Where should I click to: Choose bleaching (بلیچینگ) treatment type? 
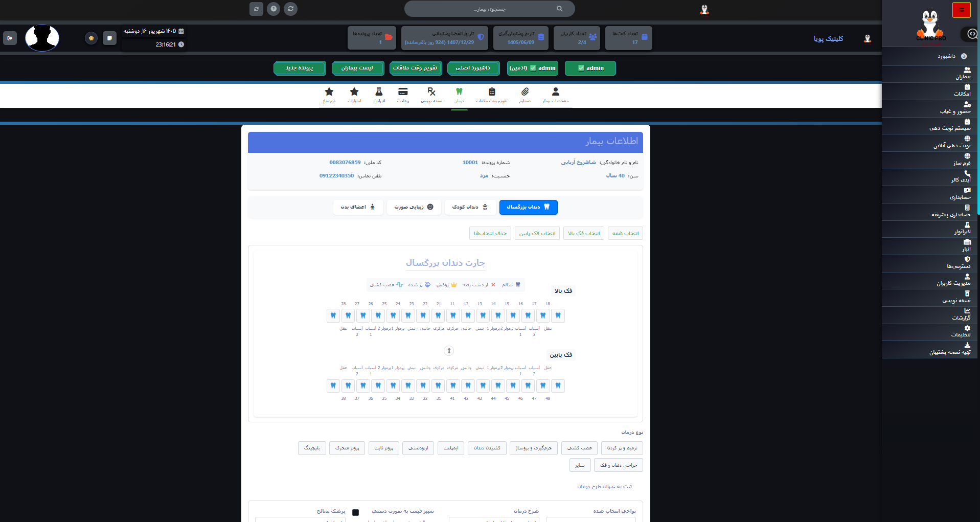click(x=312, y=448)
